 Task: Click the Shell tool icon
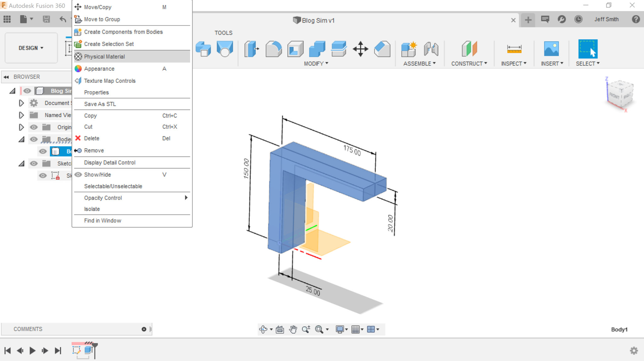coord(295,49)
